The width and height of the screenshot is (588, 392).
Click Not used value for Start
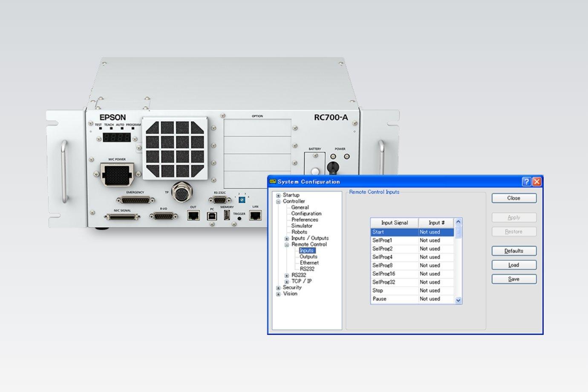point(436,232)
